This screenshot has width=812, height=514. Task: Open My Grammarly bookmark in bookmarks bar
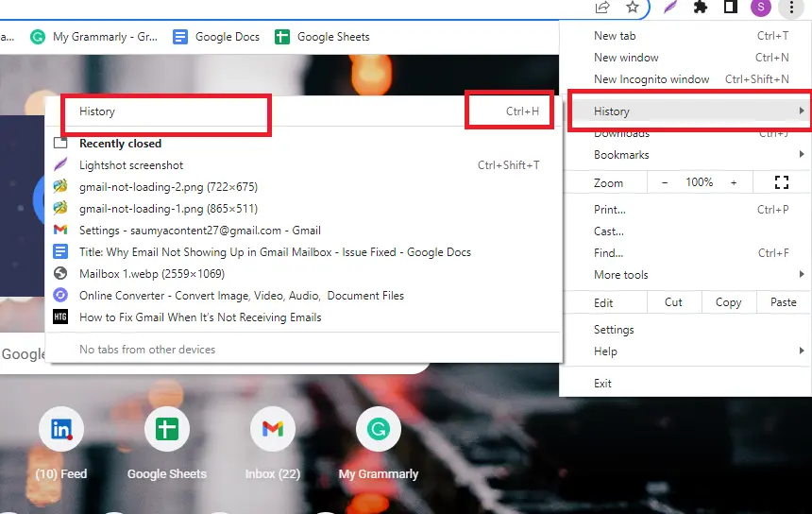pos(93,37)
